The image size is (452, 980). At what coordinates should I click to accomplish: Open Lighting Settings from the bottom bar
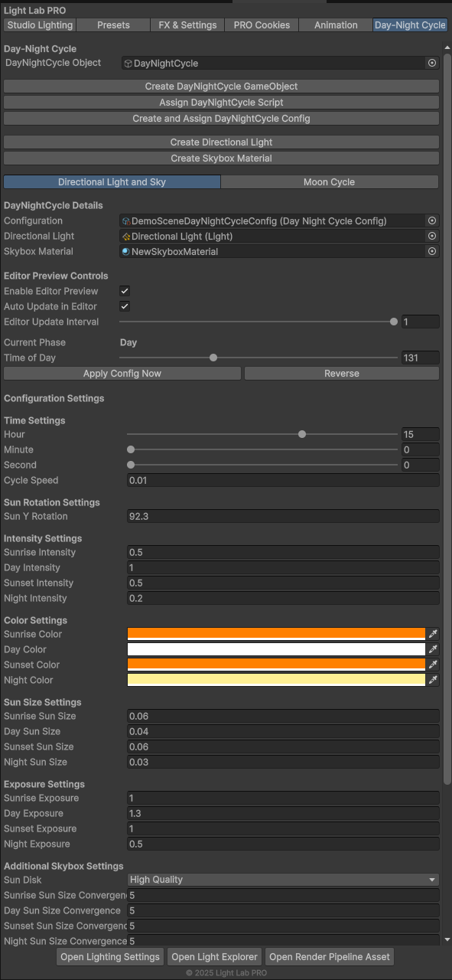click(x=110, y=956)
